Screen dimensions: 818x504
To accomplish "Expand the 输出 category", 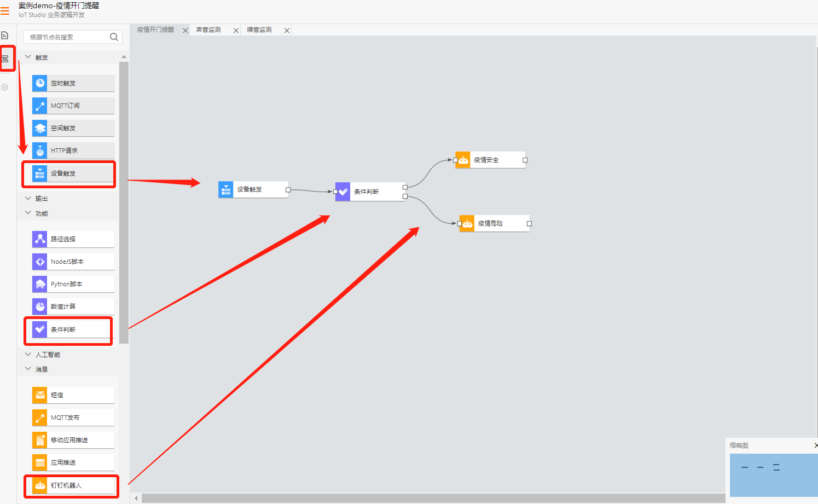I will pyautogui.click(x=28, y=198).
